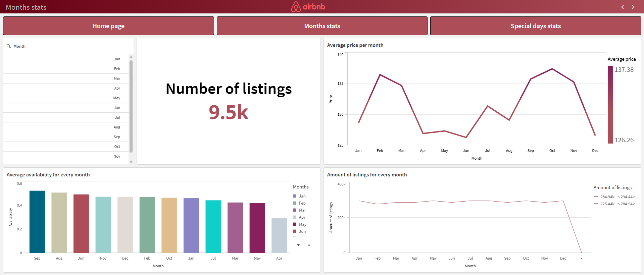
Task: Select Mar in Month filter list
Action: (x=66, y=78)
